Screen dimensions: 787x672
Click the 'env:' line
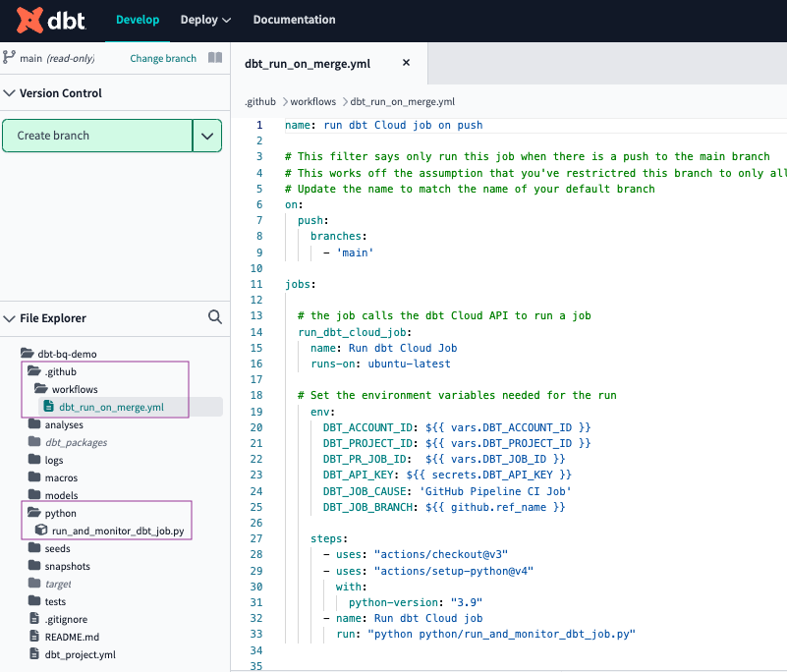pyautogui.click(x=322, y=412)
